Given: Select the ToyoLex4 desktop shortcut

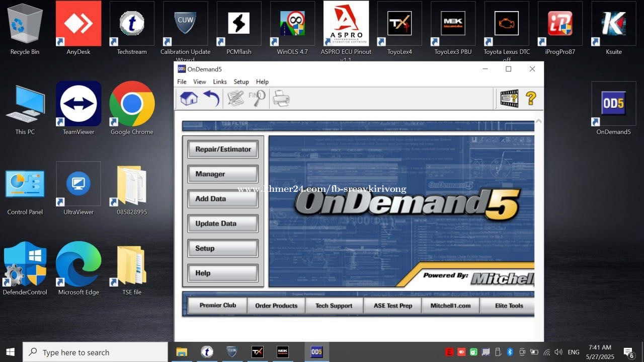Looking at the screenshot, I should (399, 29).
